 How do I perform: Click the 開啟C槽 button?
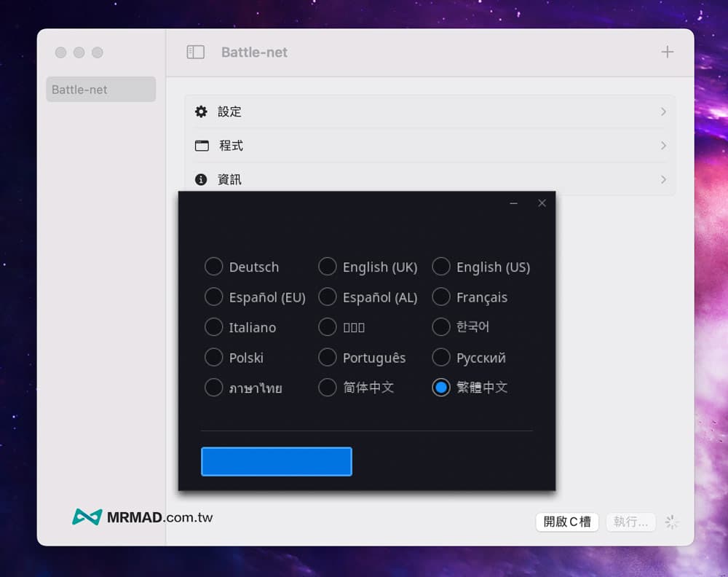coord(567,522)
